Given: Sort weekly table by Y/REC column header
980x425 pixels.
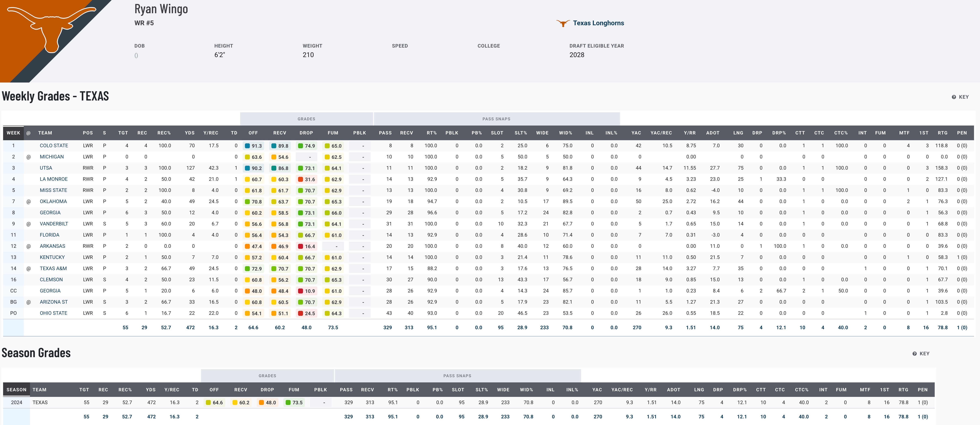Looking at the screenshot, I should [x=211, y=133].
